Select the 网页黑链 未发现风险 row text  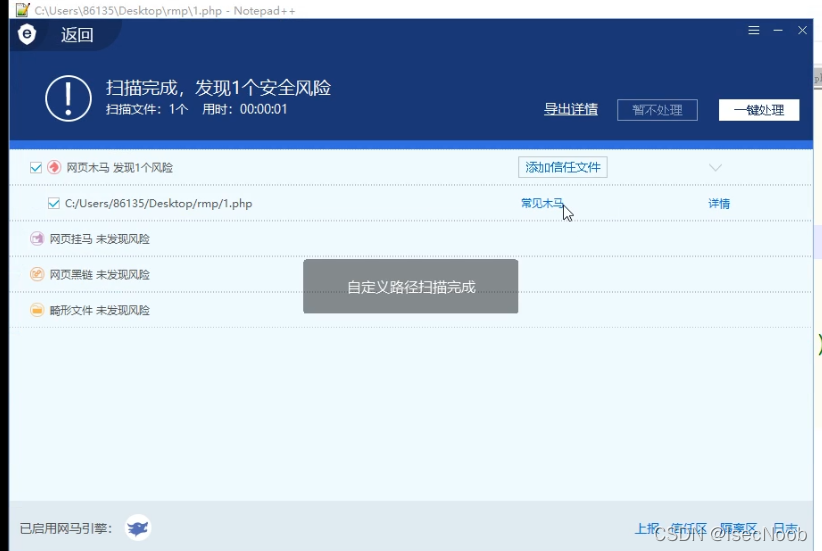100,275
